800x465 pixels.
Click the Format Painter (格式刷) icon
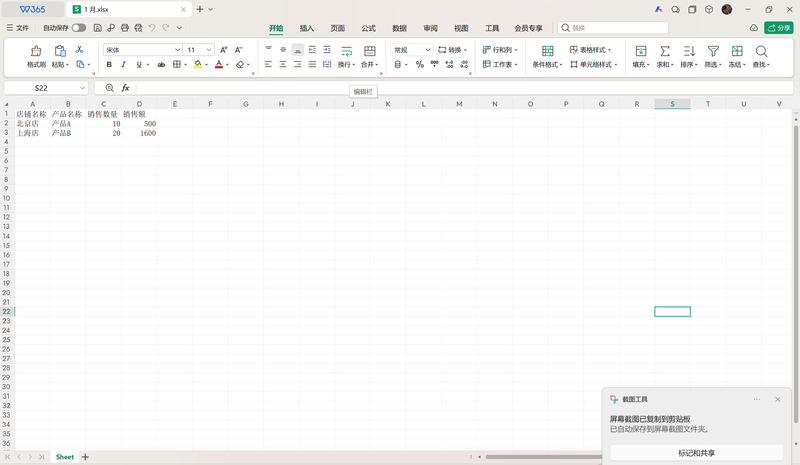point(36,51)
